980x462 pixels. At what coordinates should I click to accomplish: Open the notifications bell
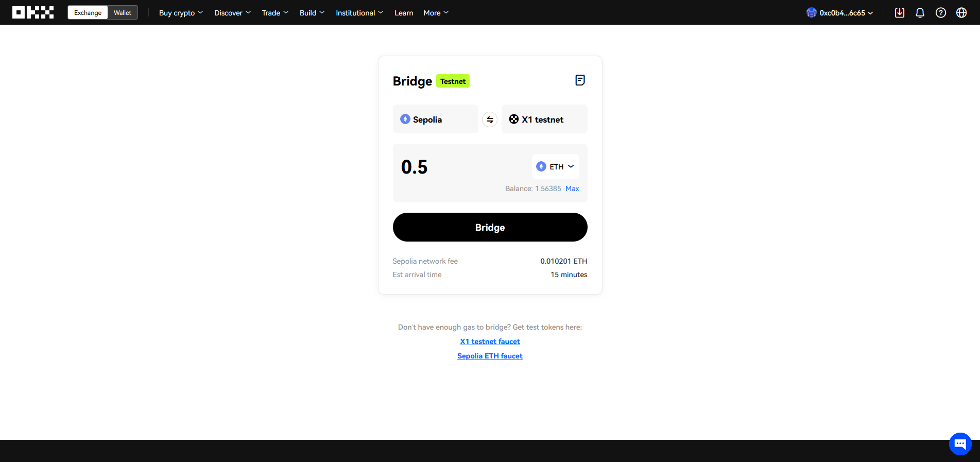(x=920, y=13)
